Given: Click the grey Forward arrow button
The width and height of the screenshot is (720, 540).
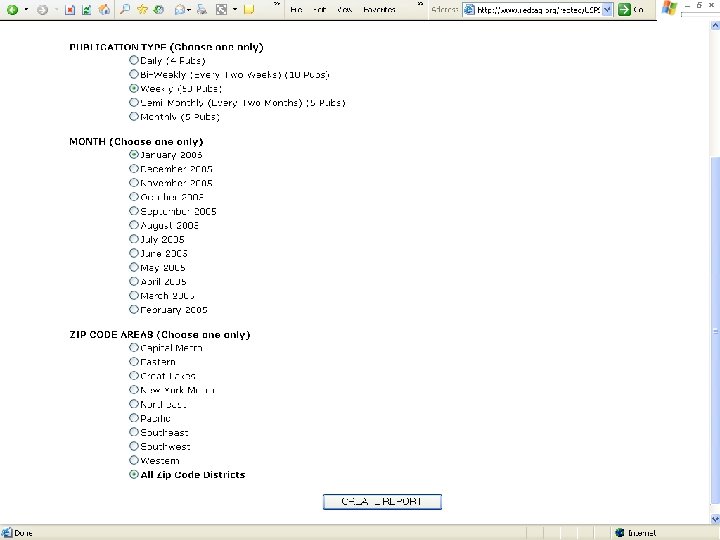Looking at the screenshot, I should (x=42, y=9).
